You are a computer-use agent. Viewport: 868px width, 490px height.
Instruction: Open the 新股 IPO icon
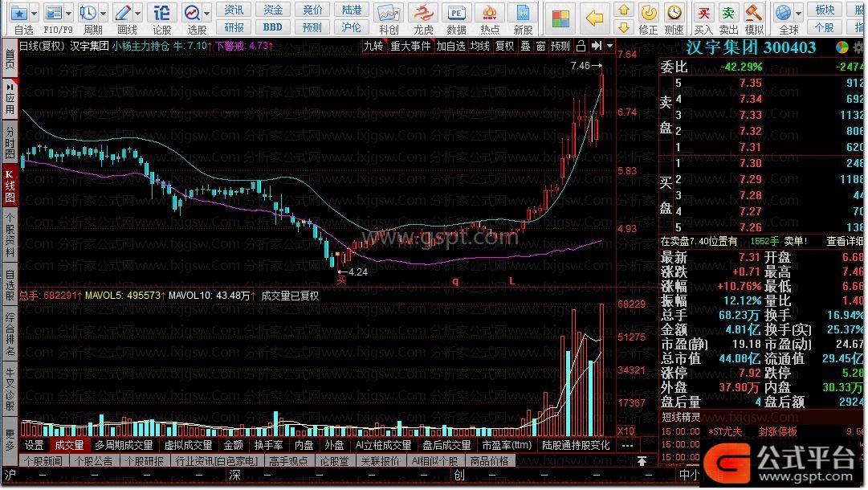tap(523, 13)
